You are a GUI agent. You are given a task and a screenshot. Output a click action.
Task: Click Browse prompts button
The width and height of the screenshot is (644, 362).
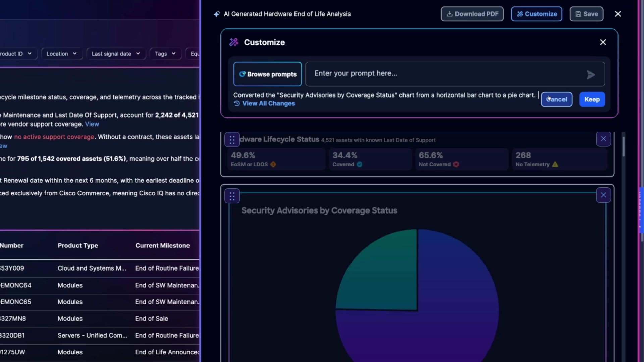coord(268,74)
